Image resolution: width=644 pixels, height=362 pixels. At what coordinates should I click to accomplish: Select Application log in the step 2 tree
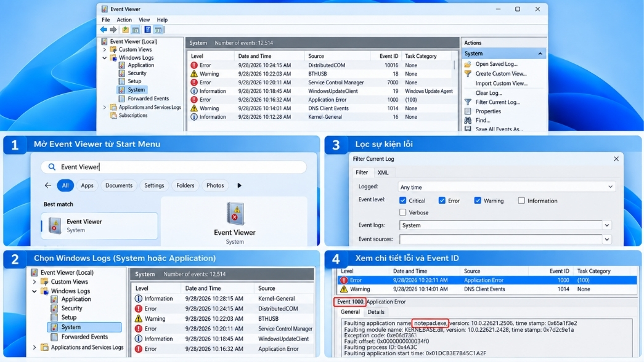pyautogui.click(x=76, y=299)
